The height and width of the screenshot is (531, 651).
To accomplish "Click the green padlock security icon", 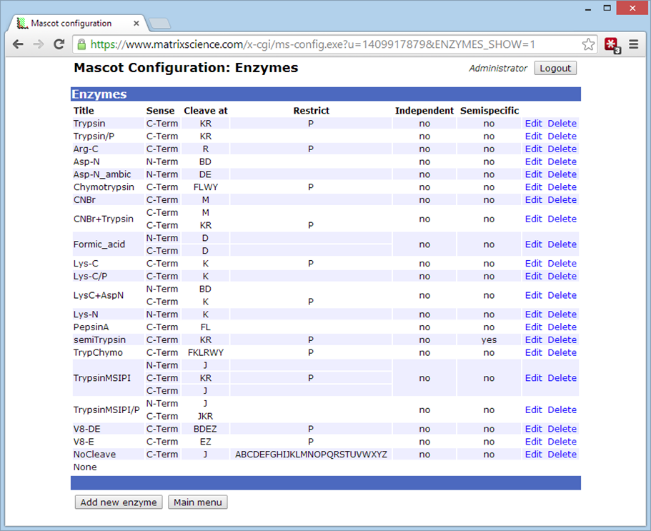I will tap(82, 44).
